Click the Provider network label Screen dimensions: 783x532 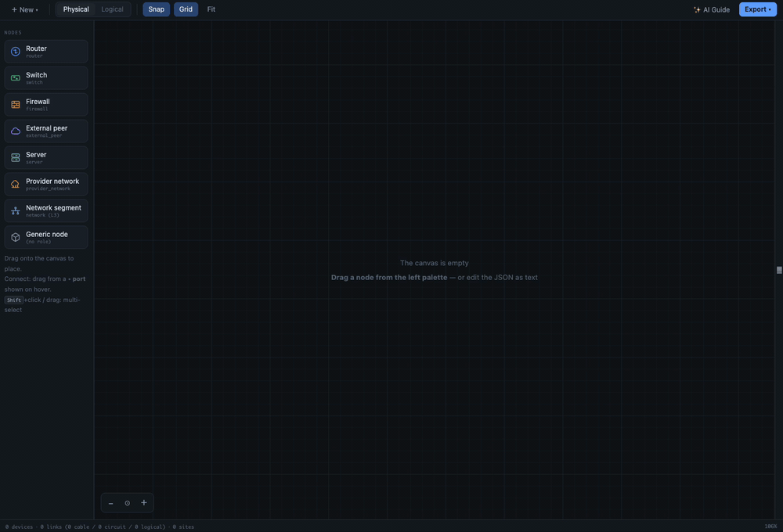(52, 182)
